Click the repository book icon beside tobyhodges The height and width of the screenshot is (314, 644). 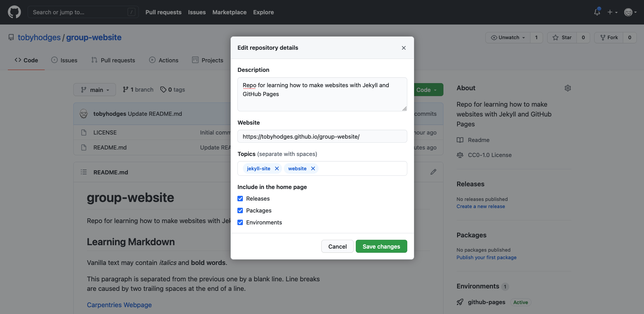click(11, 37)
